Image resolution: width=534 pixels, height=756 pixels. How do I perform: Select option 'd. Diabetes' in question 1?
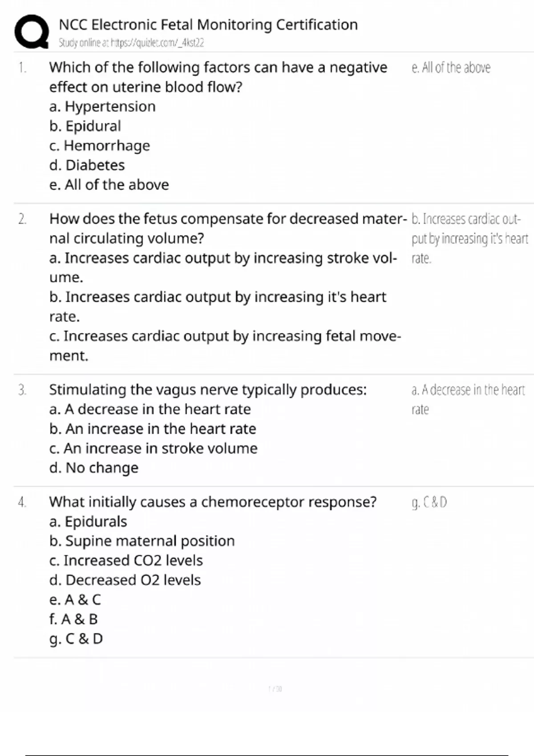[x=87, y=165]
